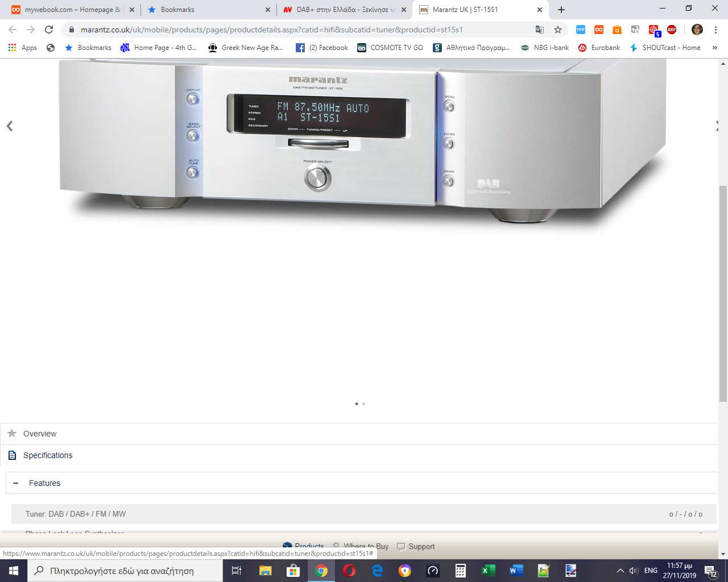Expand the Overview section

coord(40,434)
